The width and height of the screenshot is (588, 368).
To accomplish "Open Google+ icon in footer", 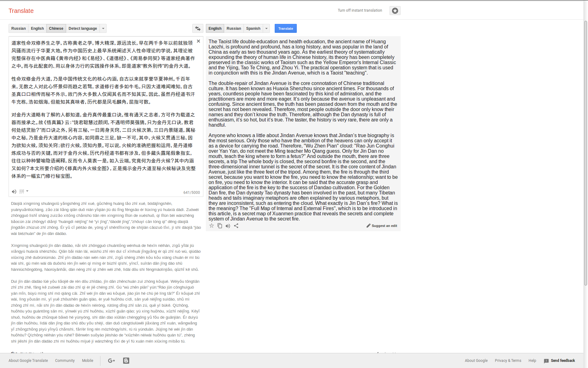I will pyautogui.click(x=111, y=361).
